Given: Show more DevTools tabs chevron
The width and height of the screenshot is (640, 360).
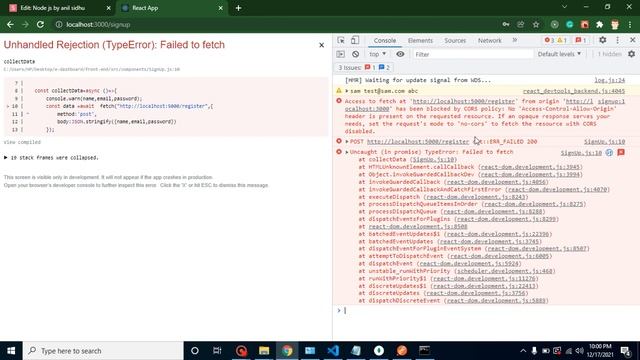Looking at the screenshot, I should pos(515,40).
